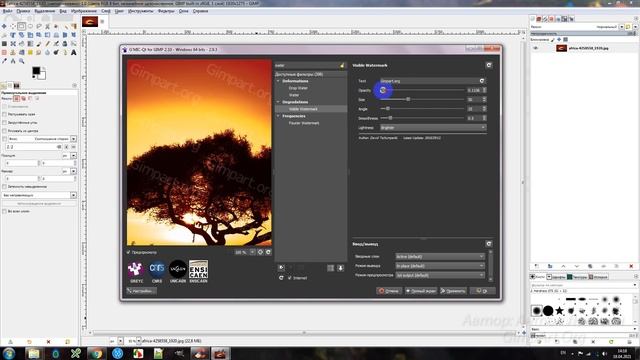Click the Size slider handle
This screenshot has width=640, height=360.
pos(408,99)
